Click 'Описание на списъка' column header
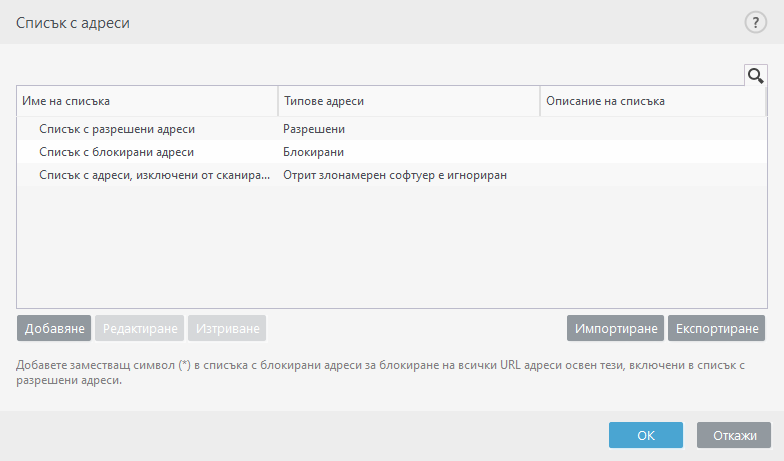 click(653, 101)
